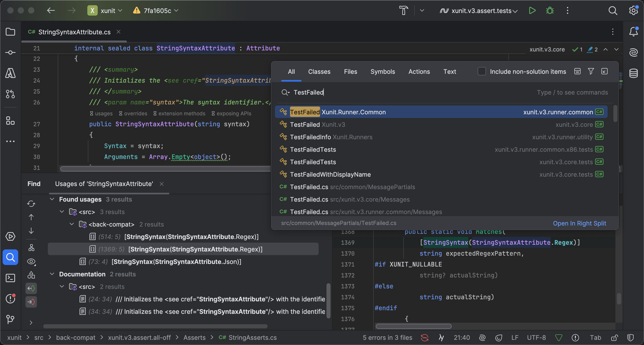Enable Include non-solution items checkbox
The height and width of the screenshot is (345, 644).
click(482, 71)
